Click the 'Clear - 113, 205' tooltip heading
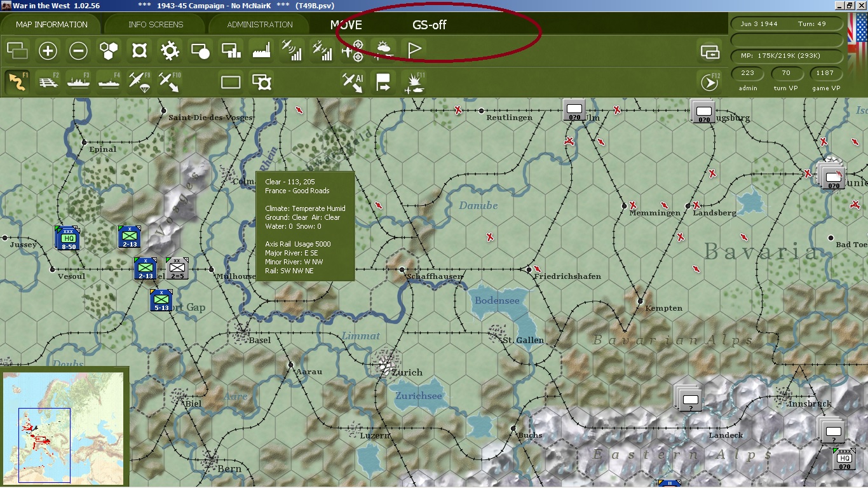This screenshot has width=868, height=488. coord(290,182)
